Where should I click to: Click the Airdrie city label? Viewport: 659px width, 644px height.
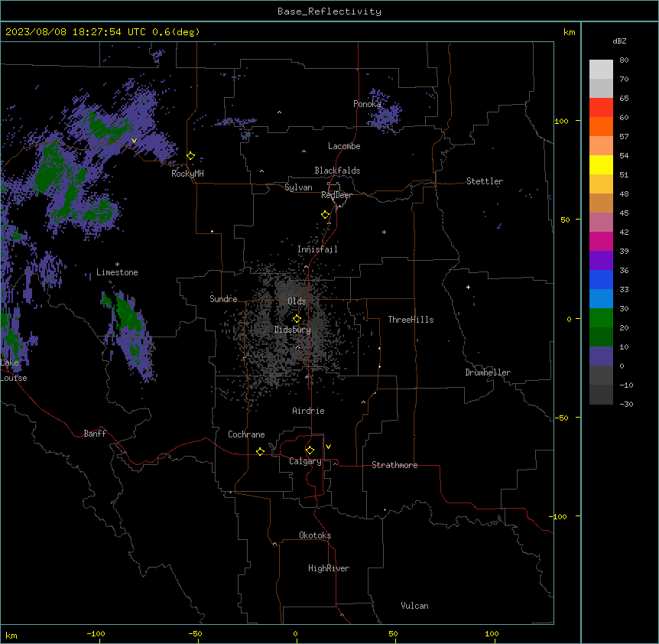pos(308,411)
